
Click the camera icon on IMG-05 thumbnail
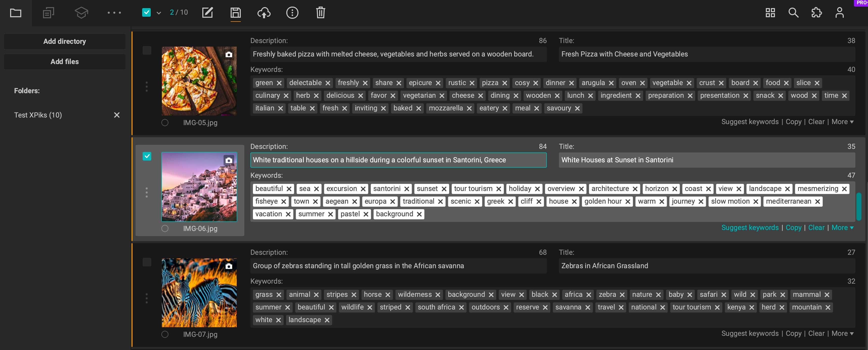pos(229,54)
